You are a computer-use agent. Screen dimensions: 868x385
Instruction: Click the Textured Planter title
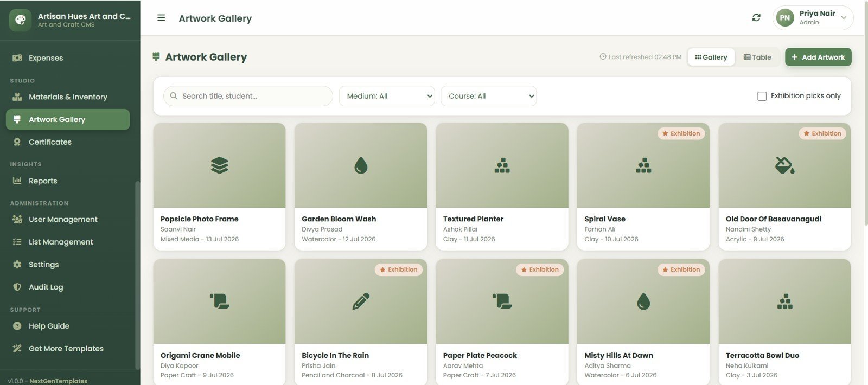pyautogui.click(x=473, y=219)
